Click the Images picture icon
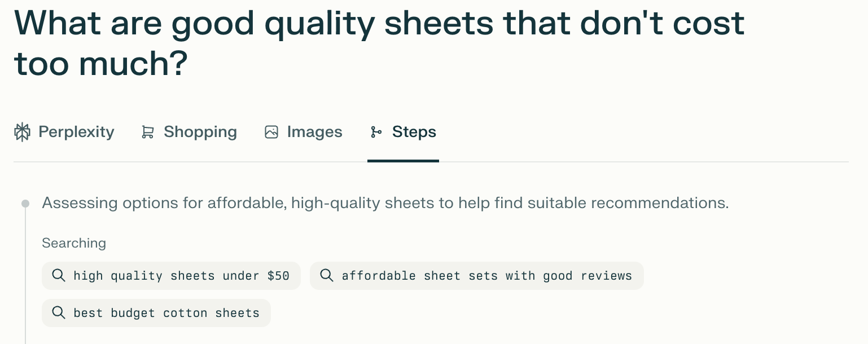The image size is (868, 344). tap(271, 131)
